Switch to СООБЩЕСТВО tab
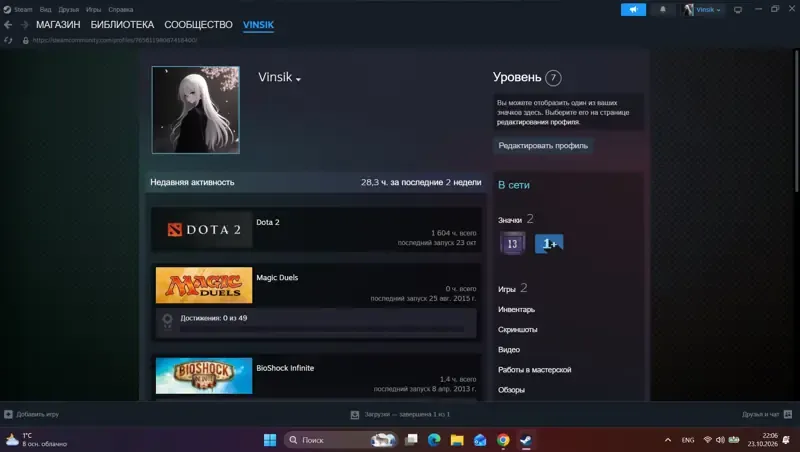Screen dimensions: 800x452 [198, 24]
